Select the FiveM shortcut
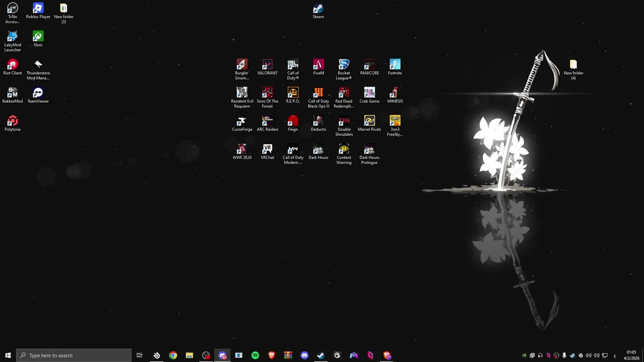The width and height of the screenshot is (644, 362). 318,68
